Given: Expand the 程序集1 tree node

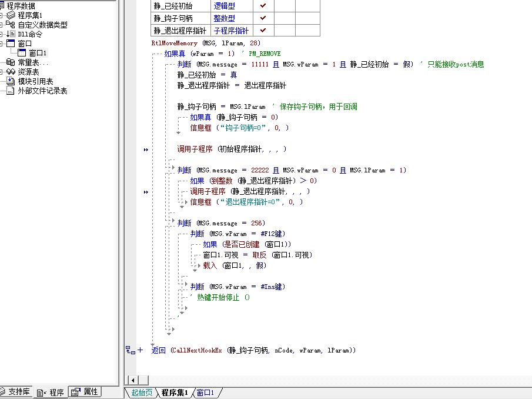Looking at the screenshot, I should click(2, 15).
